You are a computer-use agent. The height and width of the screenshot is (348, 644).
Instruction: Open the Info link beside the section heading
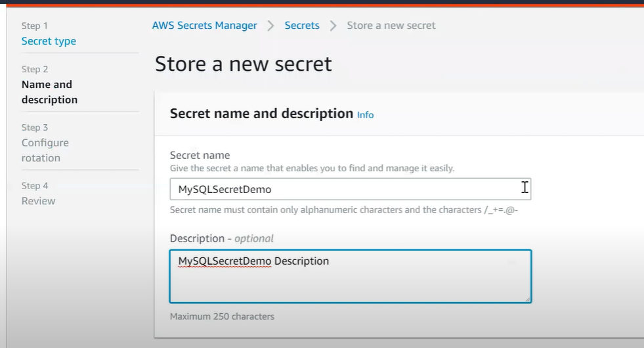coord(365,115)
